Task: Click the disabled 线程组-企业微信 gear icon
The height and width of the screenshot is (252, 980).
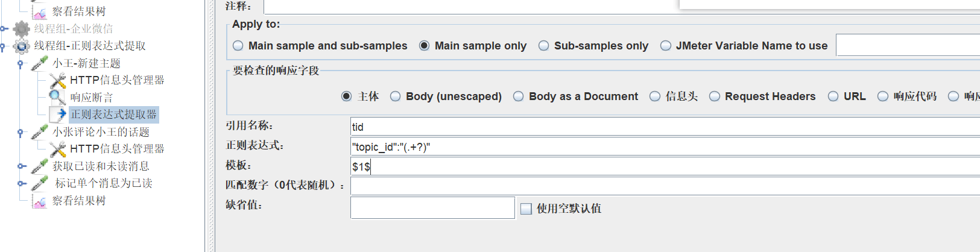Action: [21, 28]
